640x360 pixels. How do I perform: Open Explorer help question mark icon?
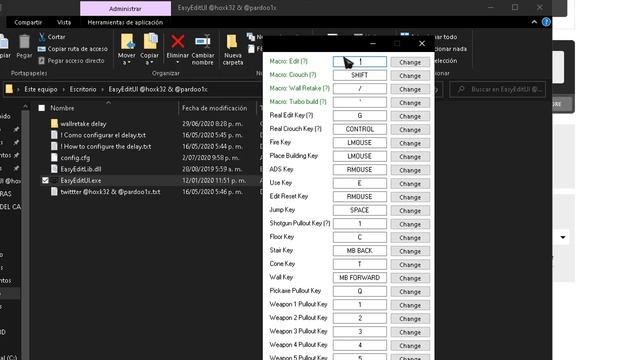click(x=546, y=22)
